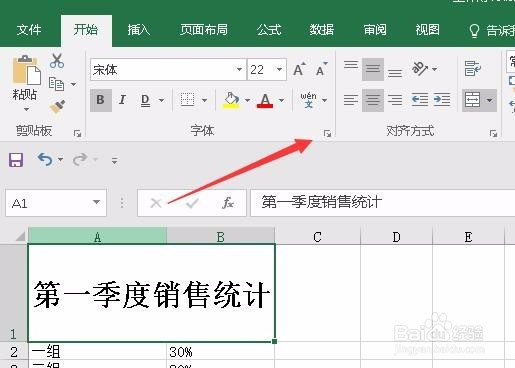This screenshot has height=368, width=515.
Task: Click the Insert Function fx icon
Action: (228, 203)
